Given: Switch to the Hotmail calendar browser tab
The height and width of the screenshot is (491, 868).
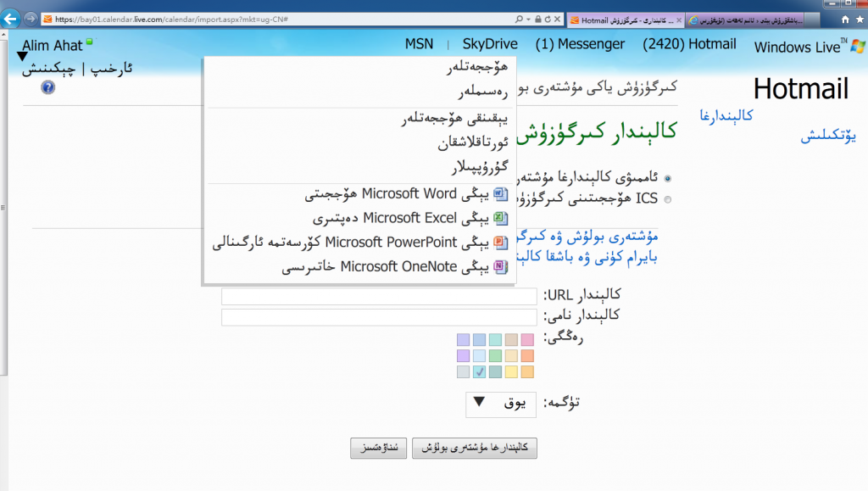Looking at the screenshot, I should tap(626, 20).
